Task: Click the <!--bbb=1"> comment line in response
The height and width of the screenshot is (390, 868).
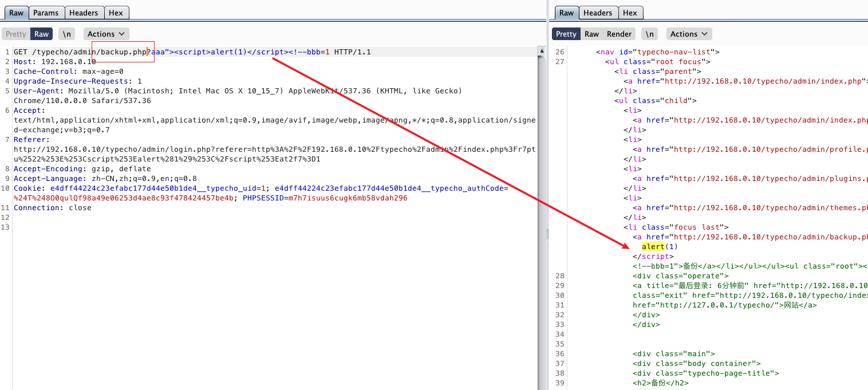Action: [750, 266]
